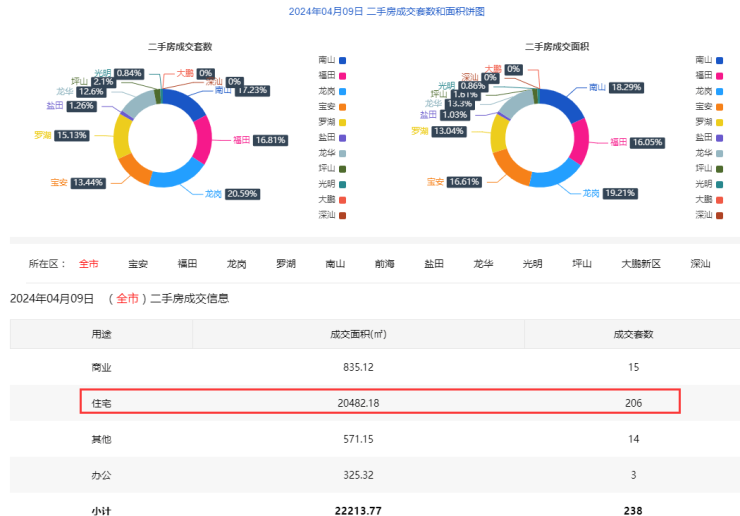
Task: Select the 全市 district tab
Action: click(89, 264)
